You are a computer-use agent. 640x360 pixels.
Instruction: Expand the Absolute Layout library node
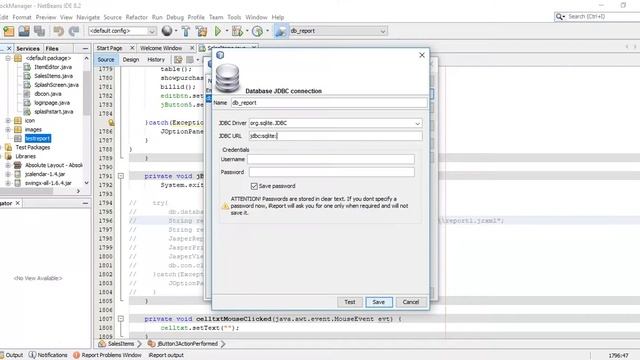(x=8, y=165)
